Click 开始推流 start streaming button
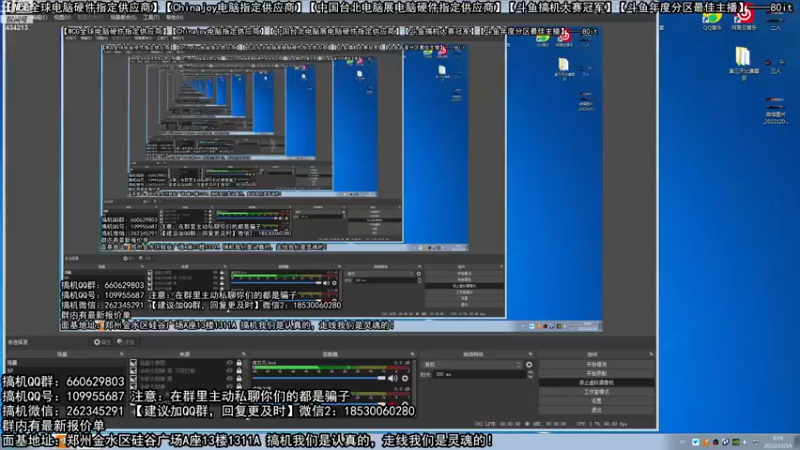The width and height of the screenshot is (800, 450). pos(596,364)
